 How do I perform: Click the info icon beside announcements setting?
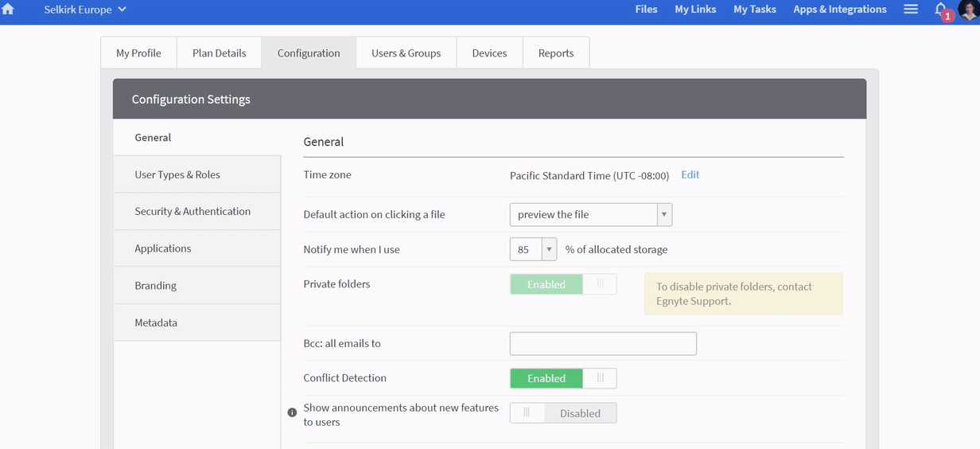point(292,412)
